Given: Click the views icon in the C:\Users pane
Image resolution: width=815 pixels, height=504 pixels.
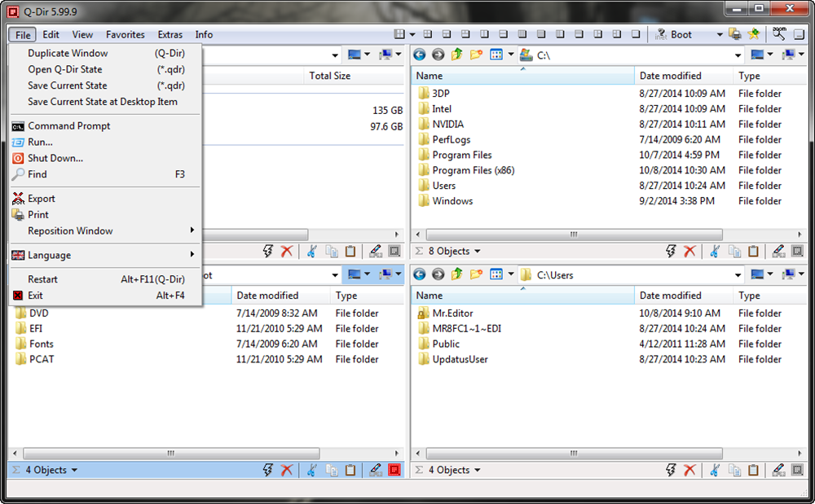Looking at the screenshot, I should [496, 274].
